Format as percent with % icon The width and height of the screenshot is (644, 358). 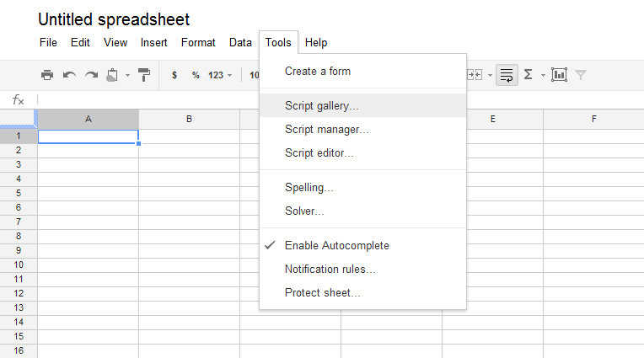coord(196,75)
